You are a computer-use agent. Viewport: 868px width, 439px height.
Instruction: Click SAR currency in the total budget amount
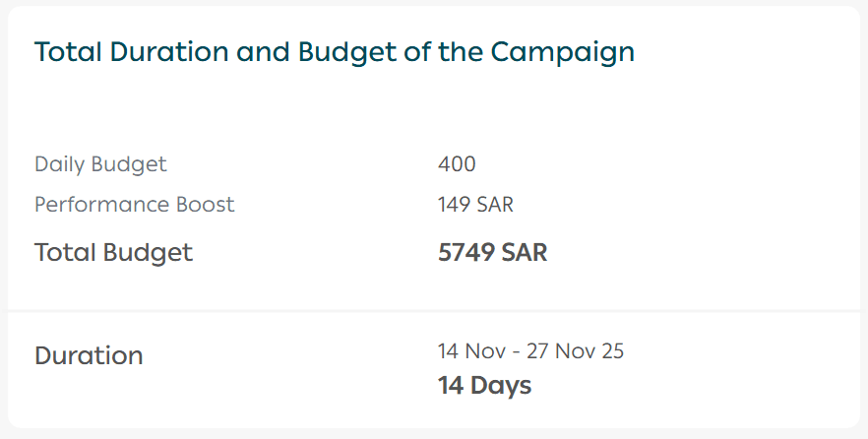[525, 253]
